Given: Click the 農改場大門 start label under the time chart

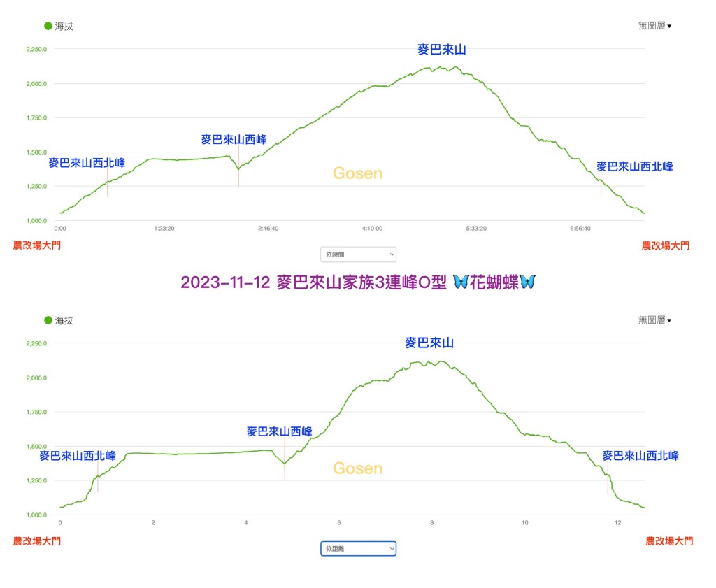Looking at the screenshot, I should click(x=37, y=245).
